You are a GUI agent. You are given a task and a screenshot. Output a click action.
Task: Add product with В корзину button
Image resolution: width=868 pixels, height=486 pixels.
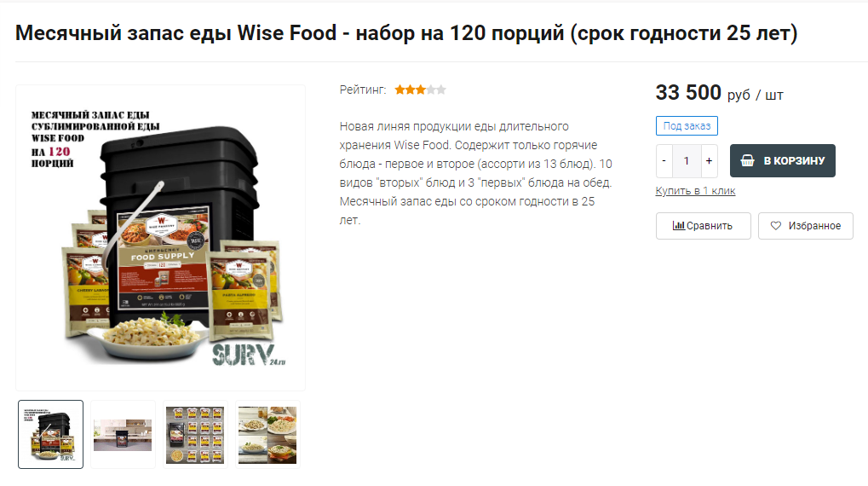click(782, 160)
